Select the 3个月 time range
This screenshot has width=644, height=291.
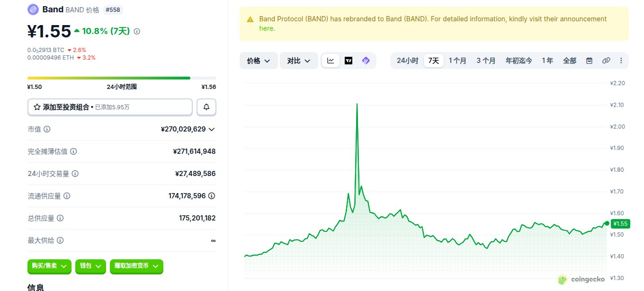(x=486, y=61)
